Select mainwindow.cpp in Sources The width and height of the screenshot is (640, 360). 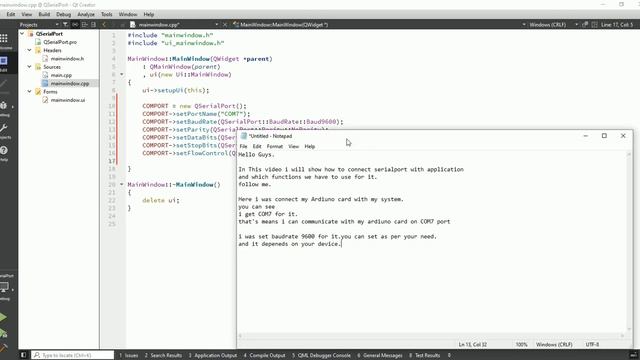tap(70, 83)
